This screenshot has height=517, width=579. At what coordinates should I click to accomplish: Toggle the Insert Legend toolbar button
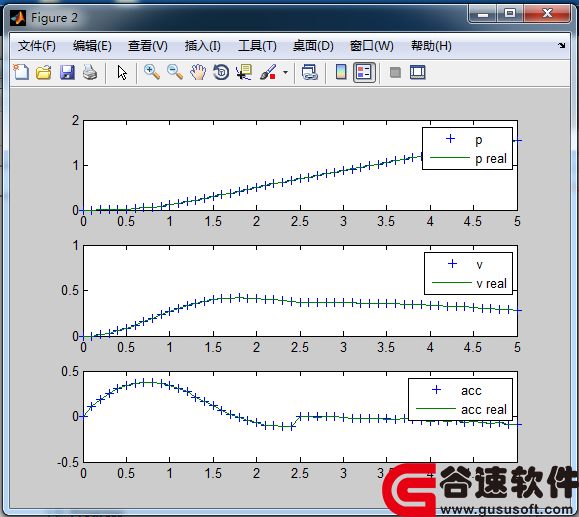pyautogui.click(x=364, y=72)
